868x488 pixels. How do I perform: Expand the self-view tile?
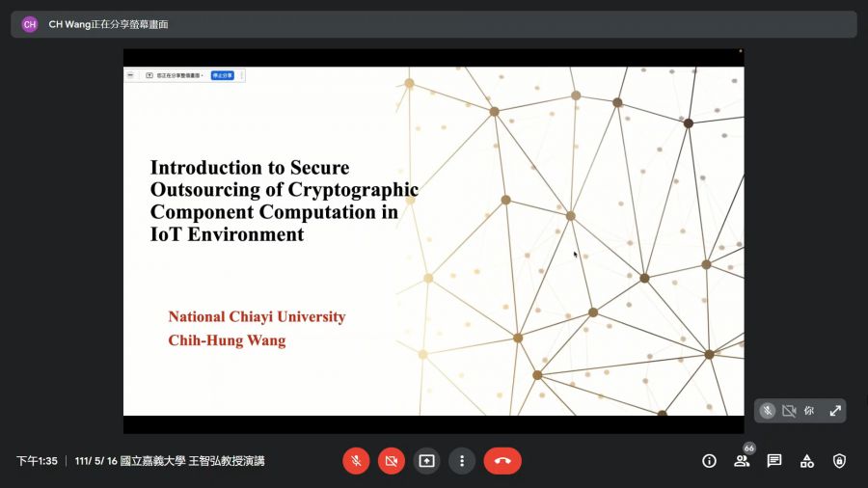[835, 411]
